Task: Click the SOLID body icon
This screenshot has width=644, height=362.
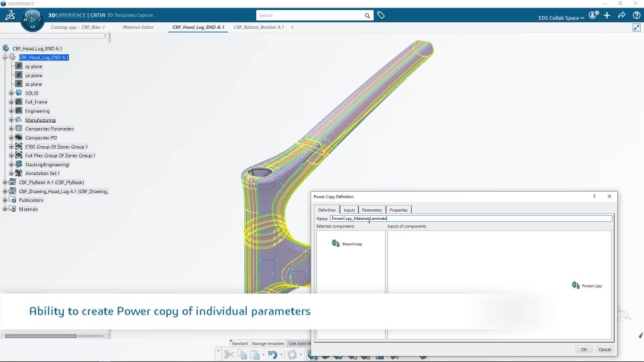Action: point(19,93)
